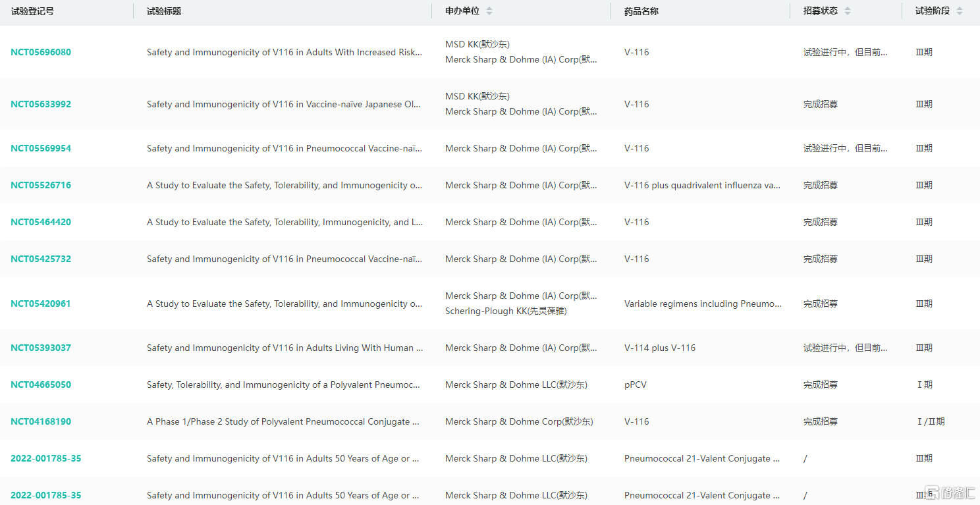The width and height of the screenshot is (980, 505).
Task: Select phase Ⅰ/Ⅱ期 in NCT04168190 row
Action: coord(930,421)
